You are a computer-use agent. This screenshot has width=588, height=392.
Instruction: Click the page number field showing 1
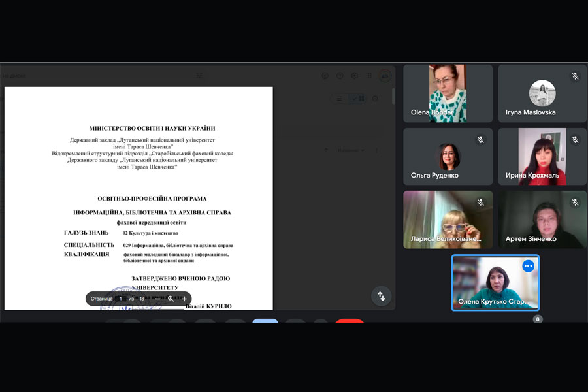pyautogui.click(x=120, y=299)
